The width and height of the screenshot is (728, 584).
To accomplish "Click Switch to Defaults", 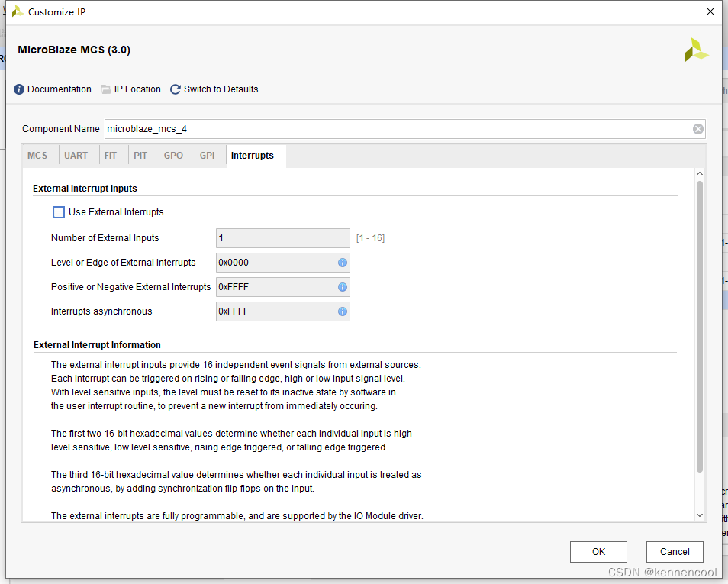I will click(221, 89).
